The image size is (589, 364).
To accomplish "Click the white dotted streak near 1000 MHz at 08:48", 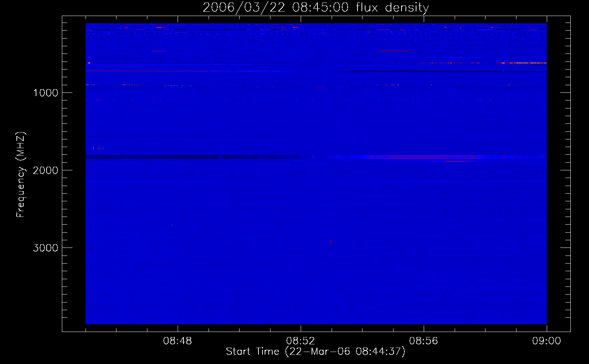I will (x=178, y=86).
